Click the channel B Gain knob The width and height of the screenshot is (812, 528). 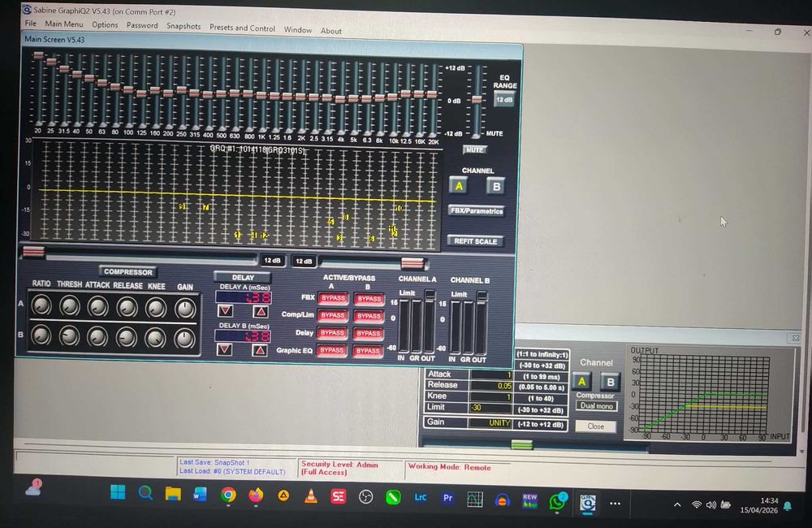pos(184,339)
